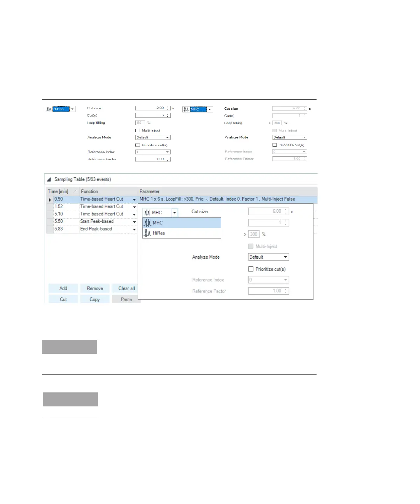Select the 5.50 time cell
This screenshot has height=504, width=420.
click(66, 221)
